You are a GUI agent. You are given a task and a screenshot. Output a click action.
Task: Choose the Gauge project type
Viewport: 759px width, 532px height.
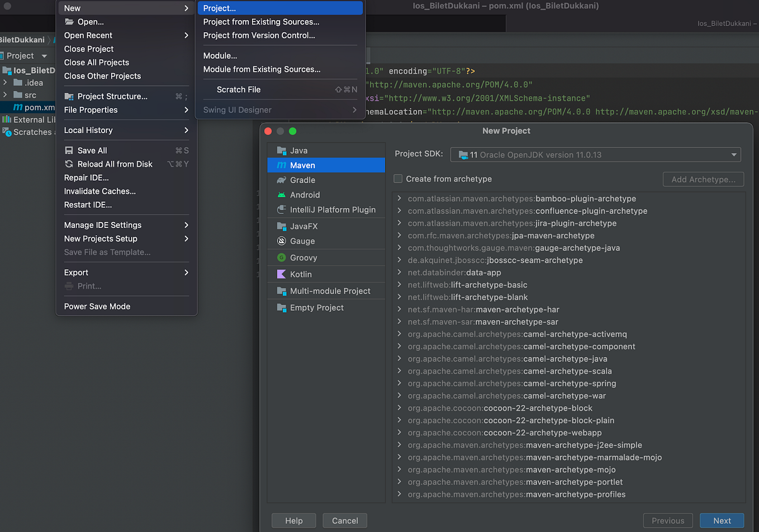302,241
